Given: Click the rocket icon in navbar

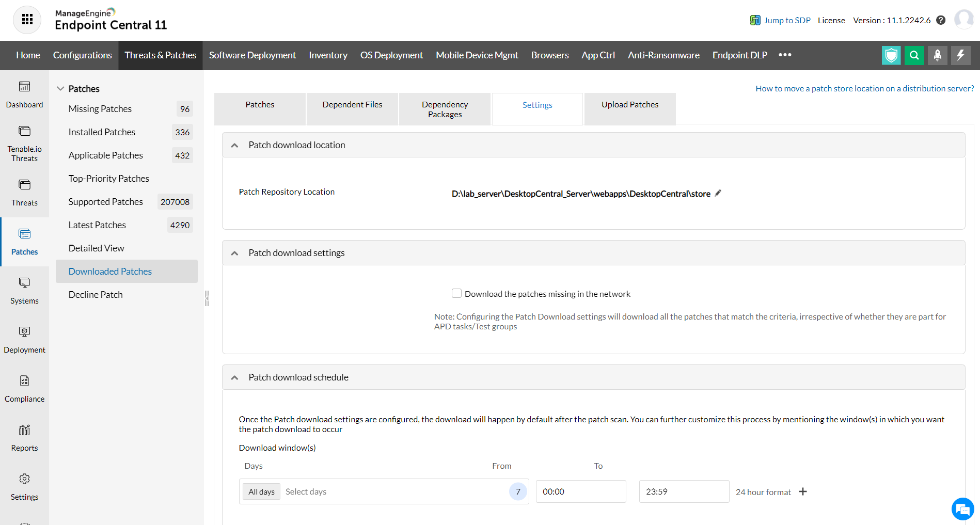Looking at the screenshot, I should coord(937,55).
